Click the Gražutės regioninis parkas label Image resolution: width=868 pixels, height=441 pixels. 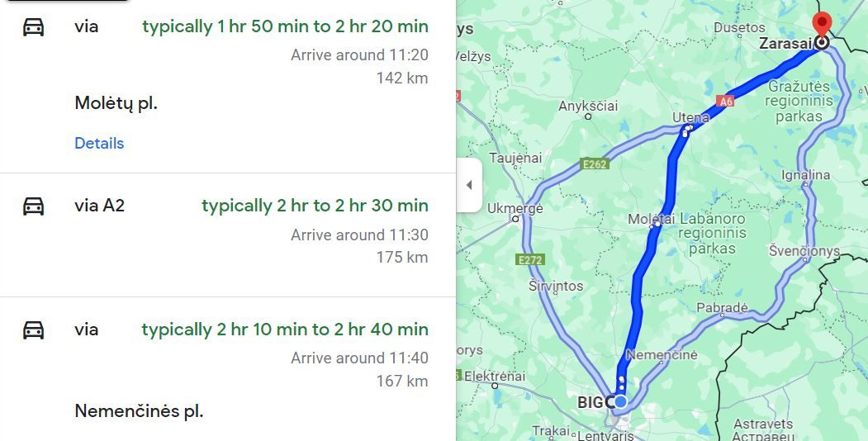pyautogui.click(x=799, y=101)
